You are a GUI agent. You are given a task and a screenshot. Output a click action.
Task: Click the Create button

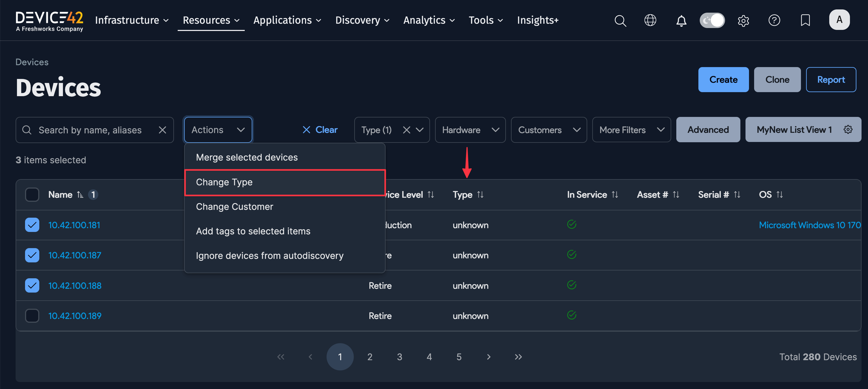pyautogui.click(x=723, y=79)
